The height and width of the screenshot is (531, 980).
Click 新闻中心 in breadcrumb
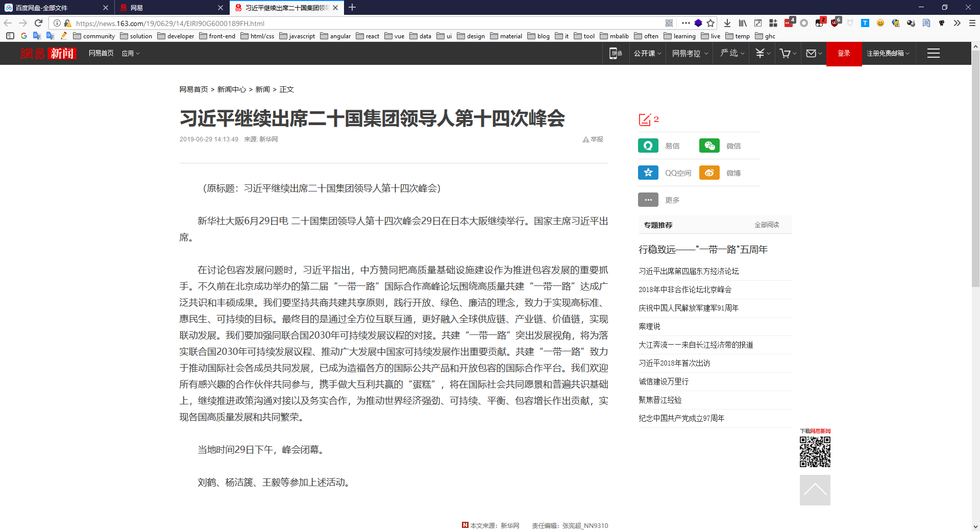(232, 89)
